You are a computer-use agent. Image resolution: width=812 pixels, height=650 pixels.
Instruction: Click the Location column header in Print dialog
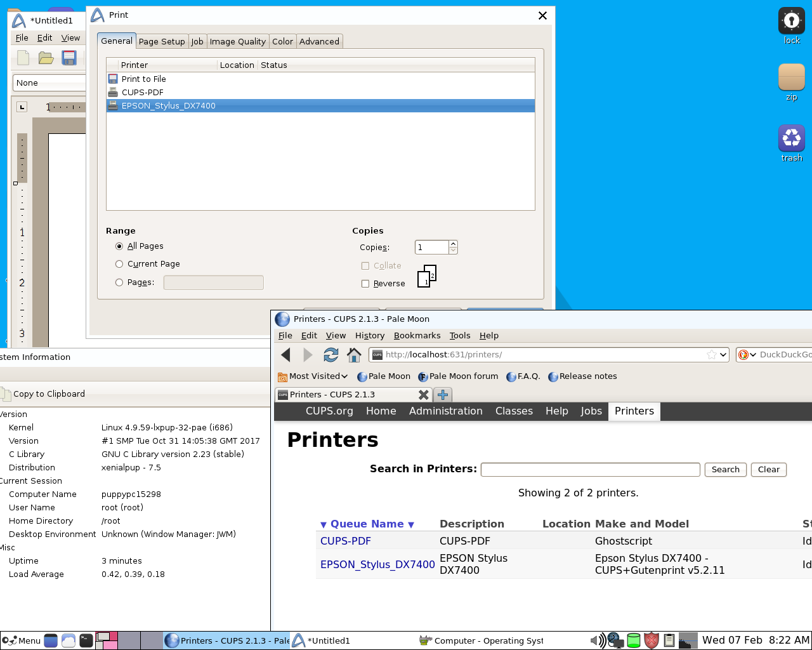pos(237,65)
